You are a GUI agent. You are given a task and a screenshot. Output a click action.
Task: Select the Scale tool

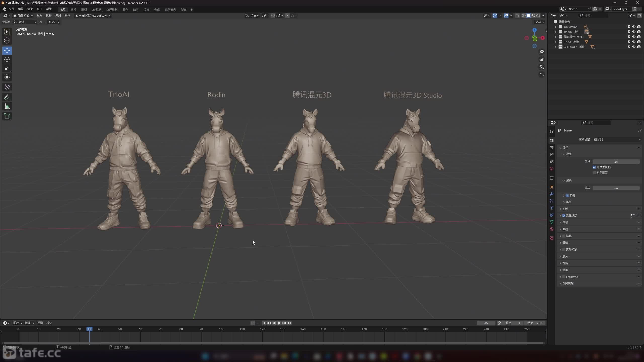click(7, 68)
